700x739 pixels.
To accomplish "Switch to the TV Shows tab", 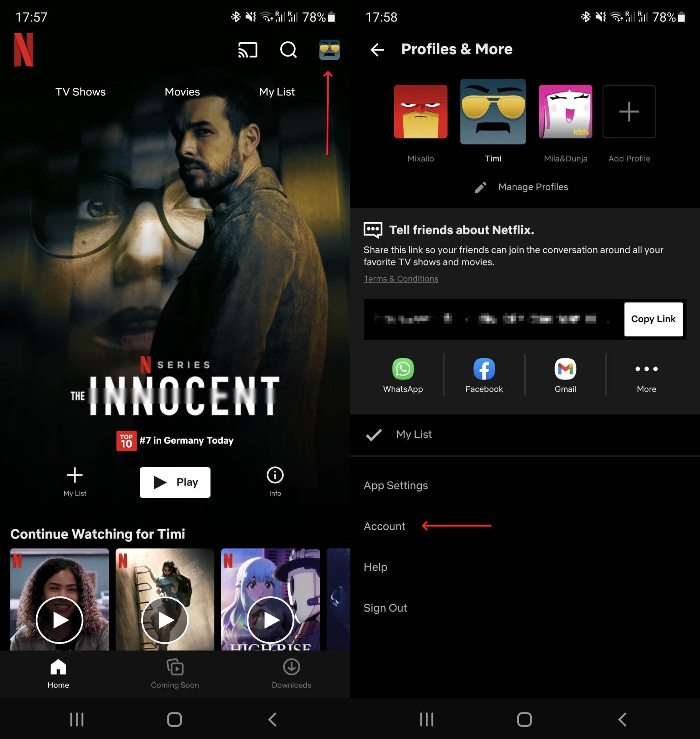I will [80, 92].
